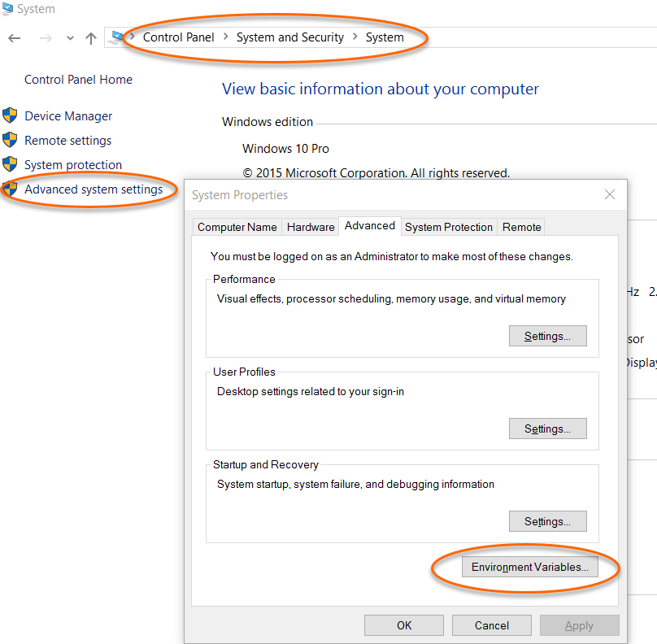Select Control Panel in the breadcrumb
The height and width of the screenshot is (644, 657).
pyautogui.click(x=179, y=37)
